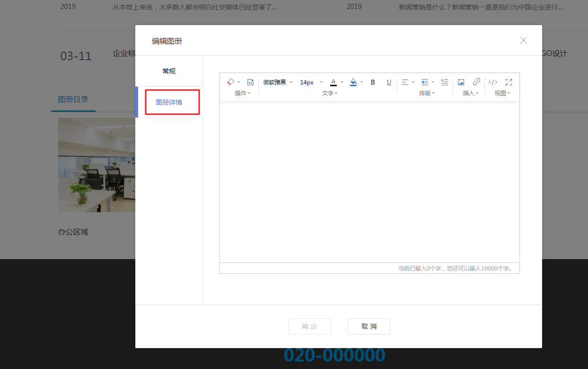Click the 办公区域 caption text
Image resolution: width=588 pixels, height=369 pixels.
click(x=73, y=232)
